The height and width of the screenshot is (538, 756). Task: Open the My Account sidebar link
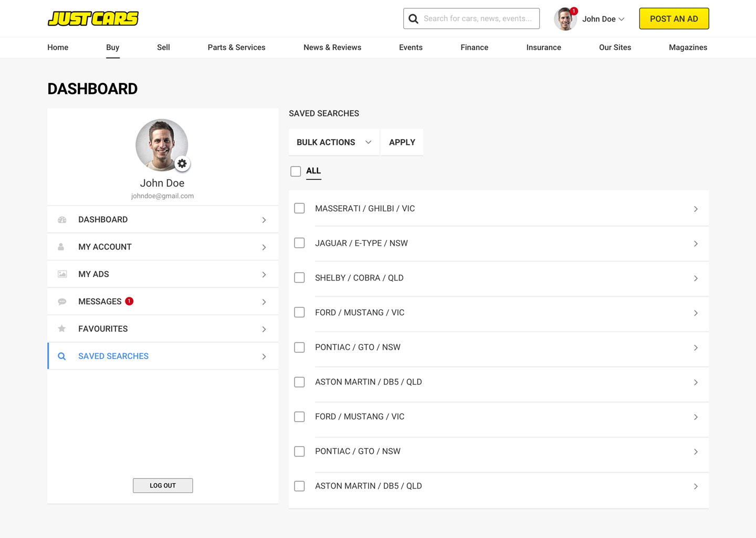[163, 247]
